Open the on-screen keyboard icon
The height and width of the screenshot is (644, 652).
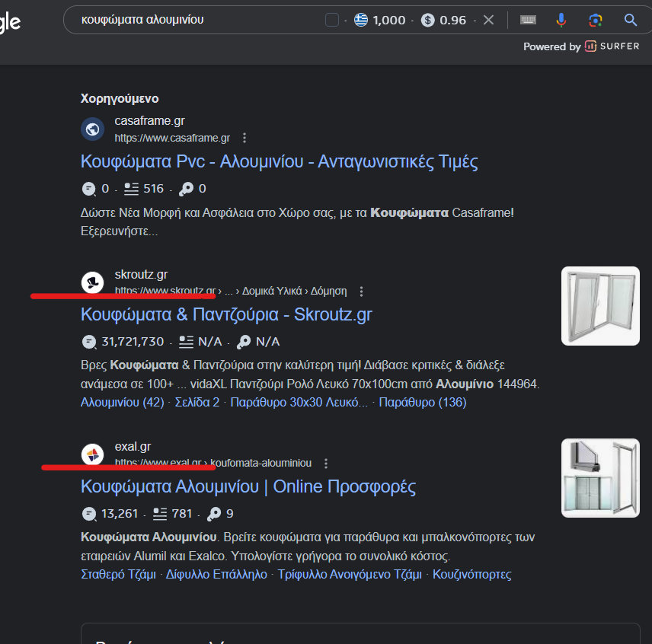point(528,20)
